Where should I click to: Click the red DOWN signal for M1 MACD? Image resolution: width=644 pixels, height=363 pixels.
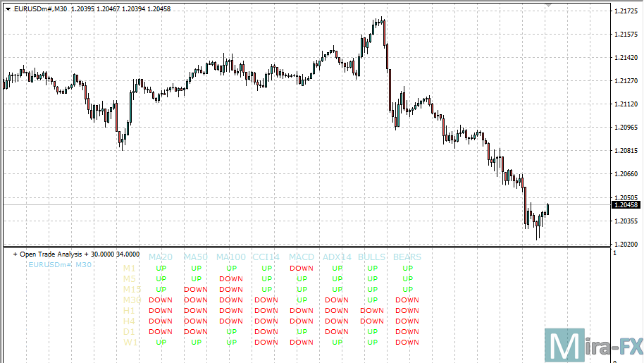pos(302,269)
